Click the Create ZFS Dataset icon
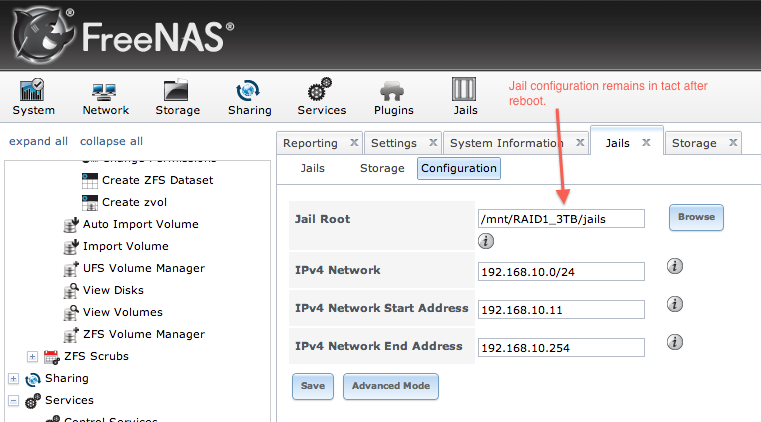761x422 pixels. tap(90, 180)
